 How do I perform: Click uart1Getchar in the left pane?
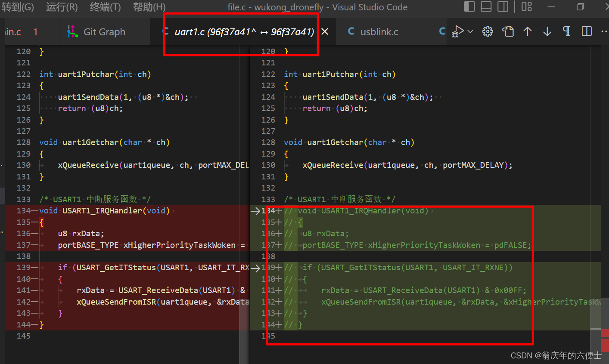(x=90, y=142)
